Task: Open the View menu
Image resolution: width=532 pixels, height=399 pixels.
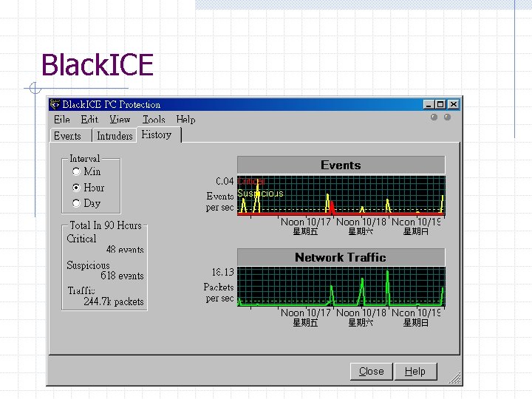Action: 120,120
